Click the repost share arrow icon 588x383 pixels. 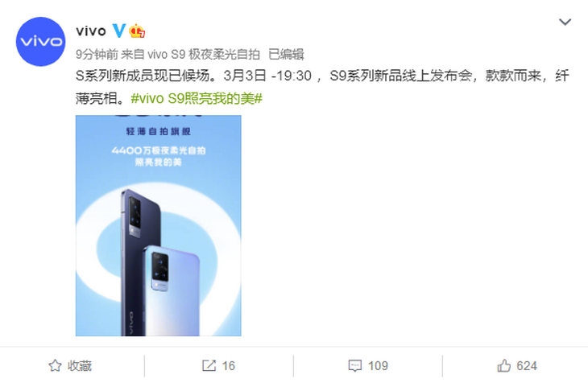pos(209,365)
